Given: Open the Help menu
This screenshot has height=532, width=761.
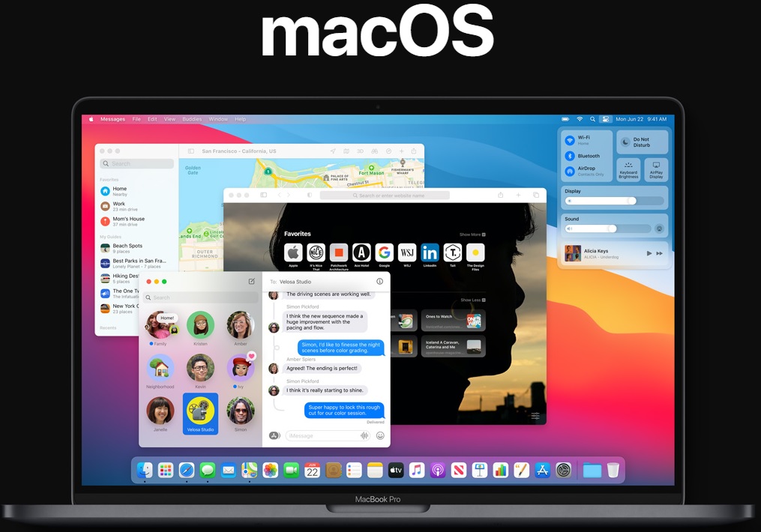Looking at the screenshot, I should click(x=240, y=119).
